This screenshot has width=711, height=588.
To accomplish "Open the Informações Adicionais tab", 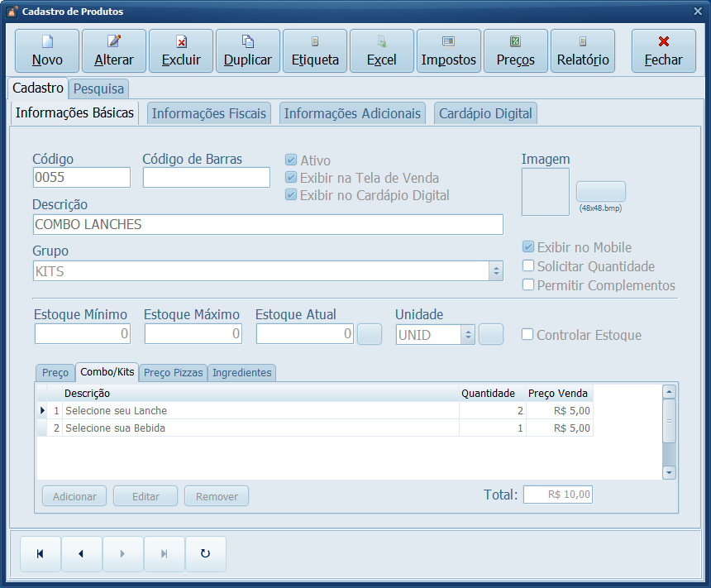I will point(352,113).
